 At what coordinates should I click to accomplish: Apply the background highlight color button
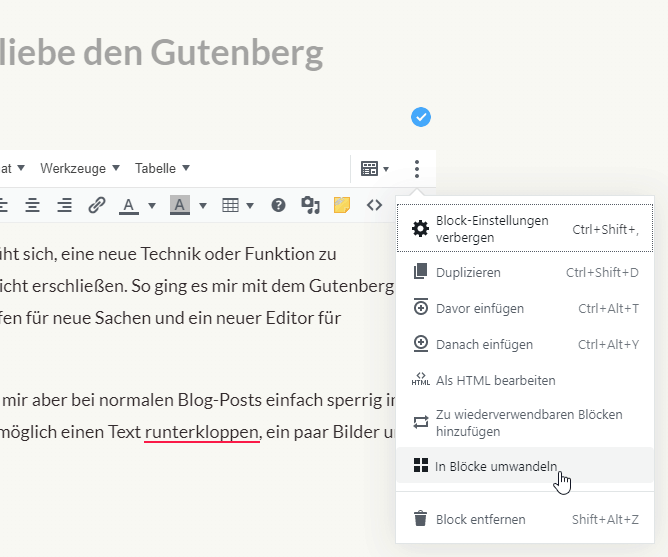pos(179,205)
